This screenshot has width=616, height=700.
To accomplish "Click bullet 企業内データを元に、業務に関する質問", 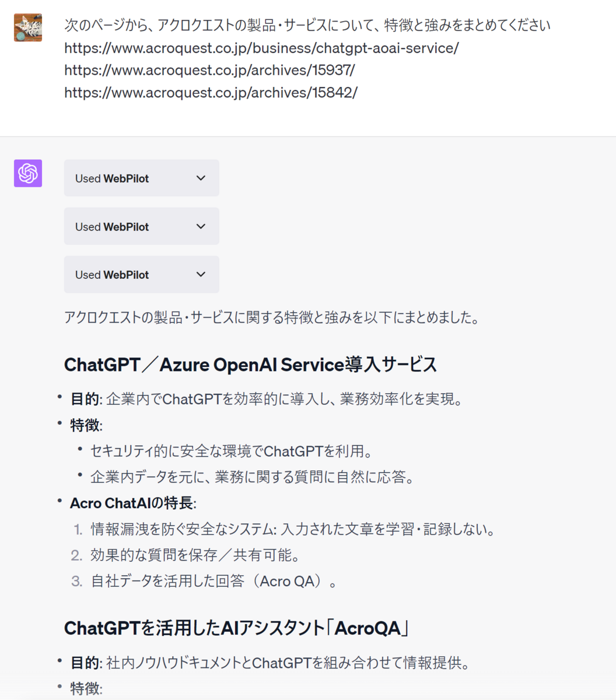I will [x=253, y=477].
